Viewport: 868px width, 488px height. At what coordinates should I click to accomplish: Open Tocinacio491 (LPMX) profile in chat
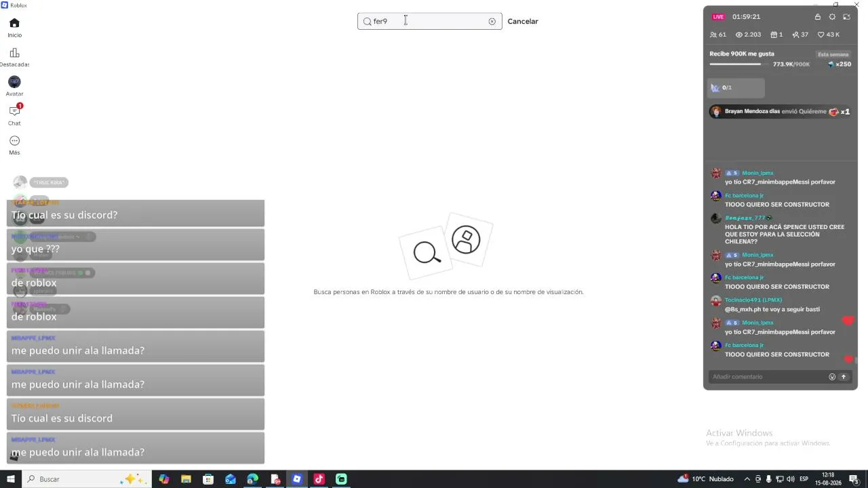753,300
